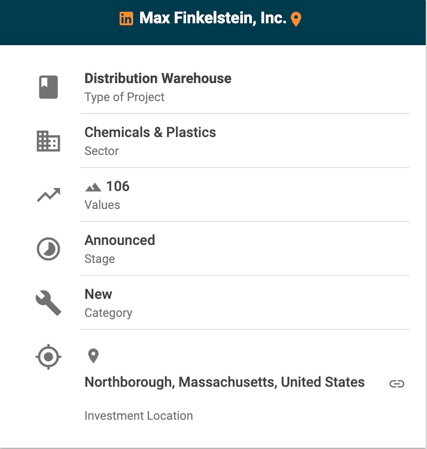This screenshot has width=427, height=449.
Task: Click the wrench icon beside Category
Action: [48, 303]
